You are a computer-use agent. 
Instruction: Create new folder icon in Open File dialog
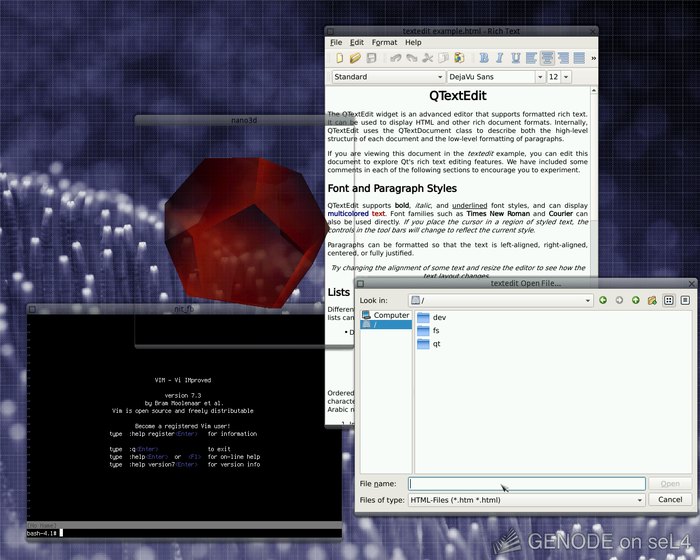652,301
